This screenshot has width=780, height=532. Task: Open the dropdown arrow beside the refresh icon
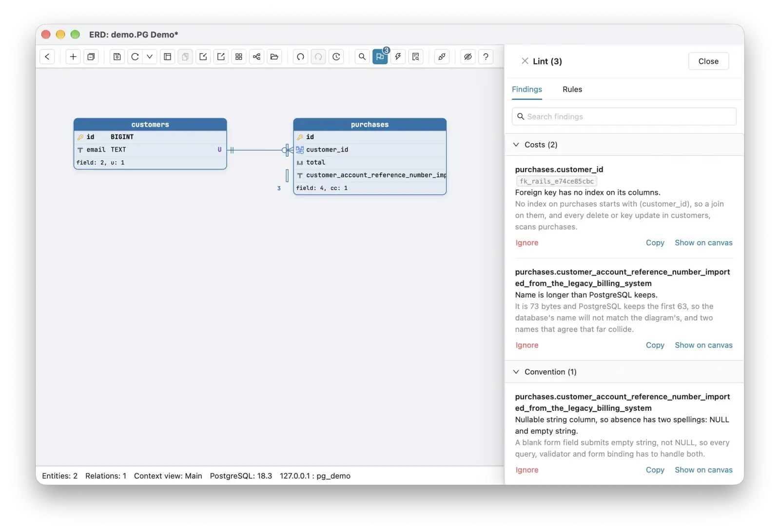150,57
